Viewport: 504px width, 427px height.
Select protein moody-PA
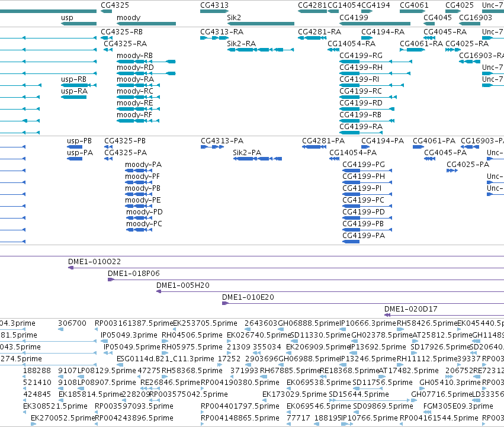point(143,165)
